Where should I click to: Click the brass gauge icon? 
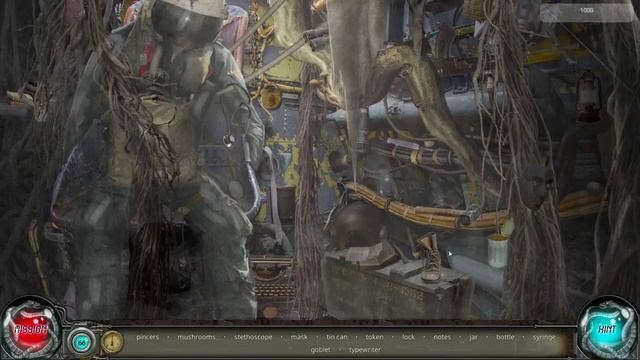tap(112, 342)
